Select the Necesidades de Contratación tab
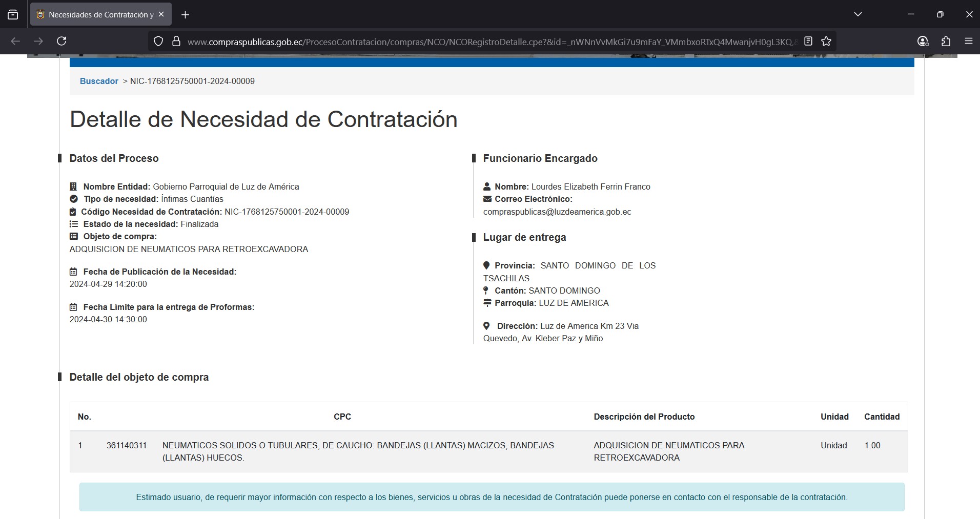 point(100,14)
